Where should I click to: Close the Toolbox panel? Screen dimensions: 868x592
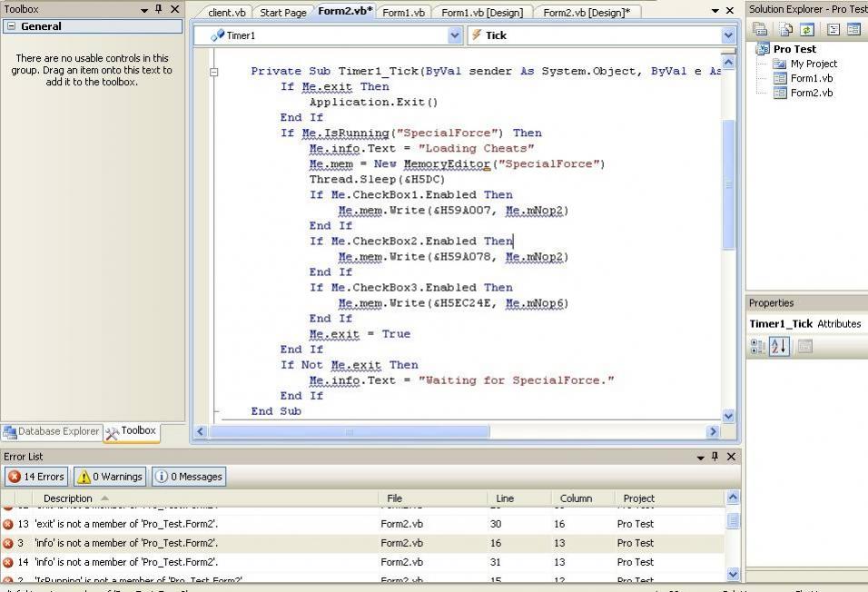(175, 9)
